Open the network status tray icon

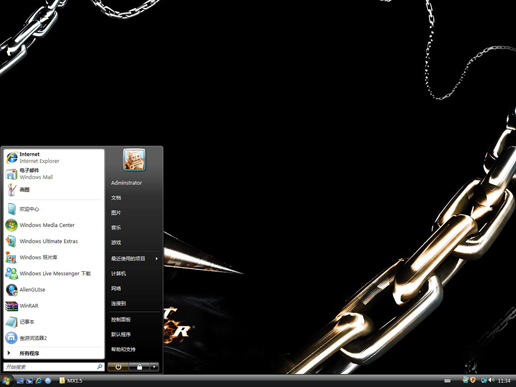(484, 380)
